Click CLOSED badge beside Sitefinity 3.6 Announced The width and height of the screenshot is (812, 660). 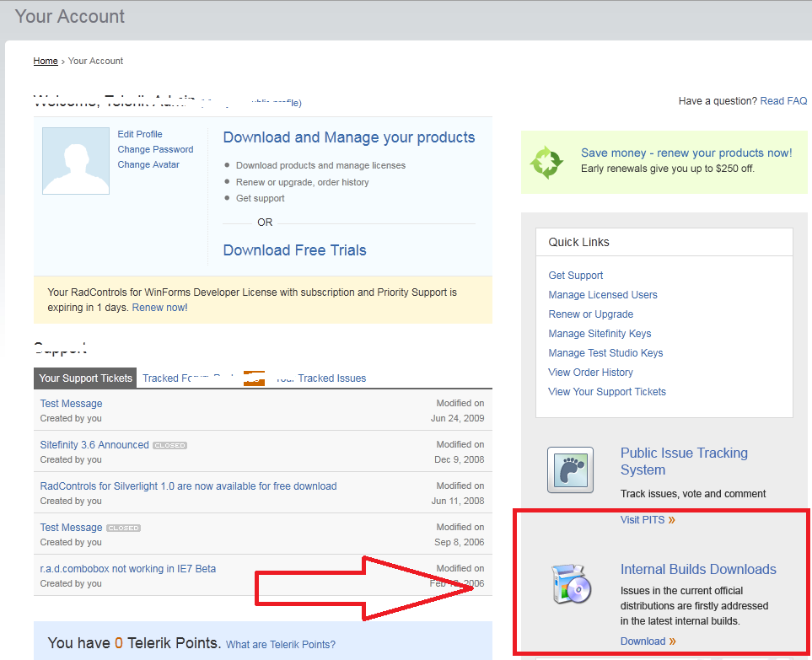click(x=169, y=445)
